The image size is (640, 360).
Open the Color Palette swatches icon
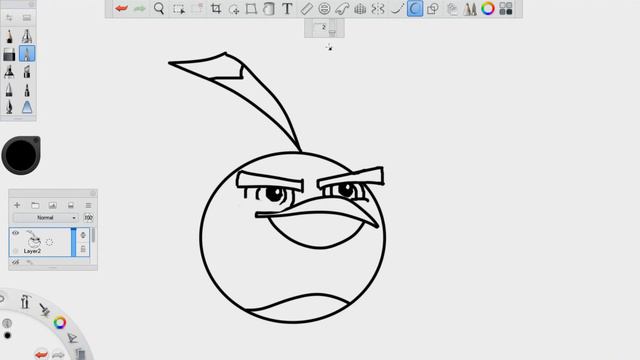click(506, 9)
